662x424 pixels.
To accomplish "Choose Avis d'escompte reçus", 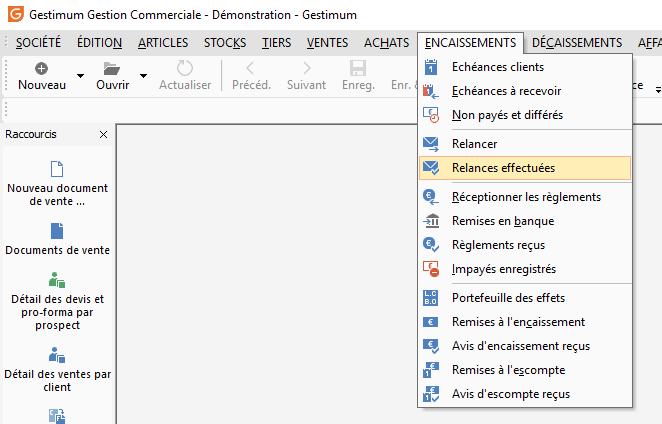I will [525, 394].
